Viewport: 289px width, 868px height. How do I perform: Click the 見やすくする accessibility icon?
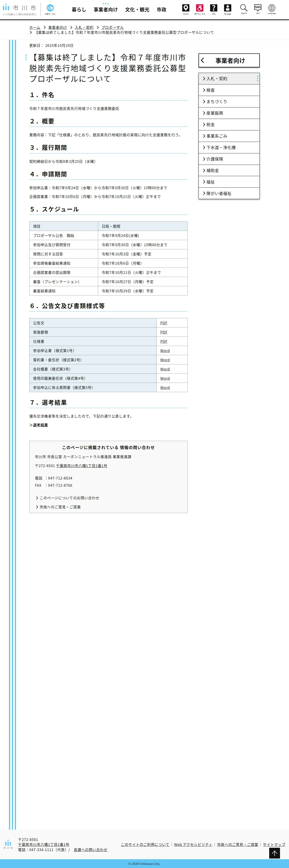200,9
